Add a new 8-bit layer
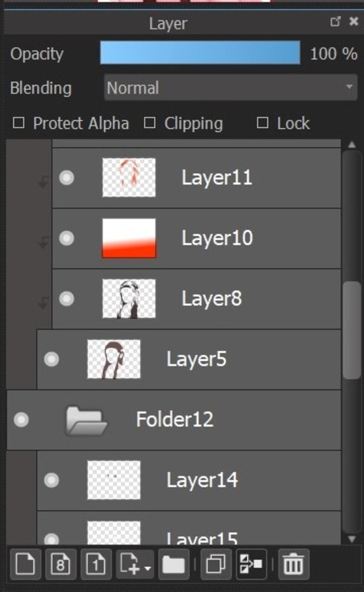 [x=60, y=564]
